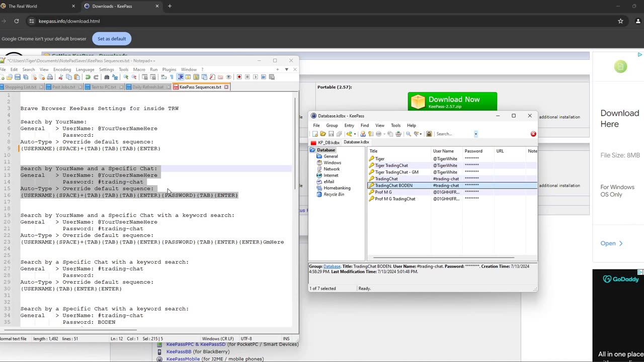Switch to The Real World Chrome tab

(38, 6)
